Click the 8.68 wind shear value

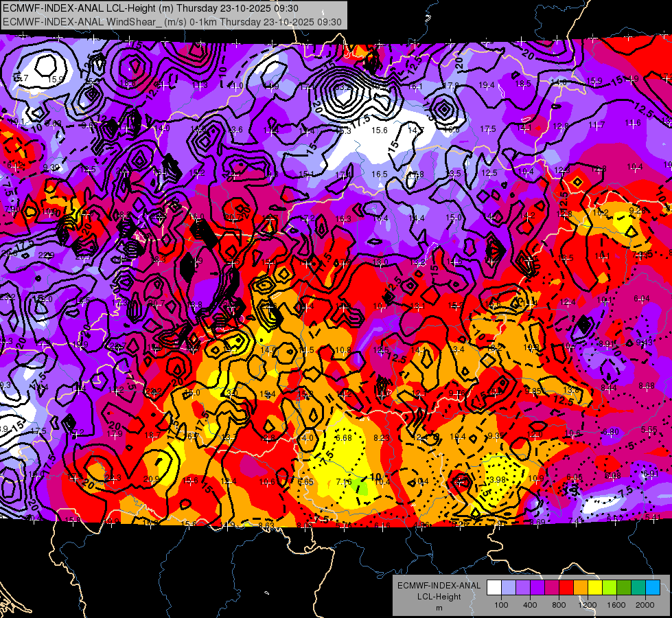[x=647, y=385]
